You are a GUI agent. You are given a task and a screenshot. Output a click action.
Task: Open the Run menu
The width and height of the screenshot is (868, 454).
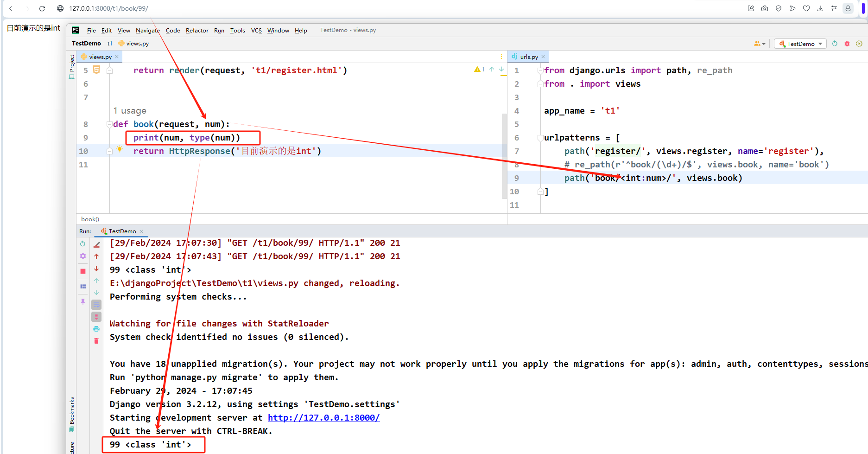point(219,30)
